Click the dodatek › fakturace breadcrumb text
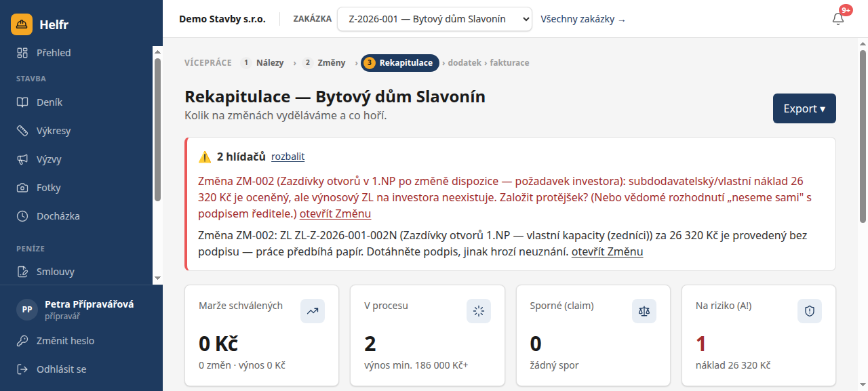The height and width of the screenshot is (391, 868). tap(488, 62)
